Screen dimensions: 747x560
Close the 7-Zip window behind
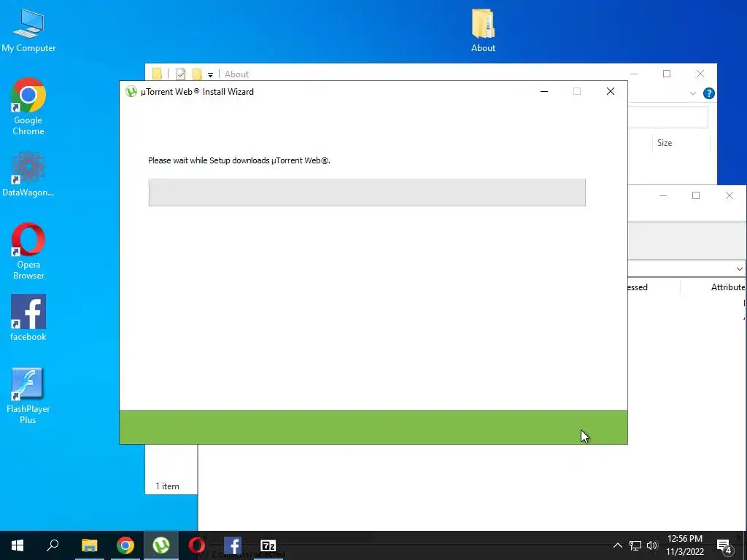(729, 195)
